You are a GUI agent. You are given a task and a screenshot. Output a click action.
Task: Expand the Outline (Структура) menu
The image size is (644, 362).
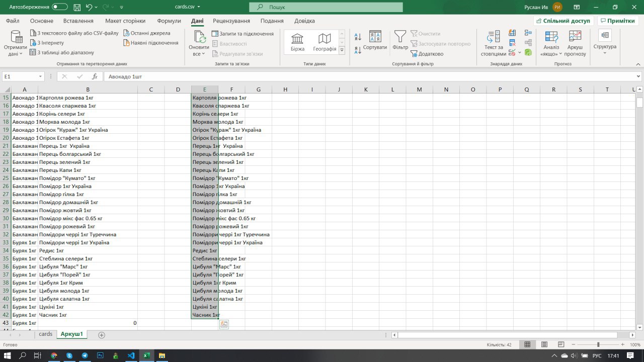605,42
